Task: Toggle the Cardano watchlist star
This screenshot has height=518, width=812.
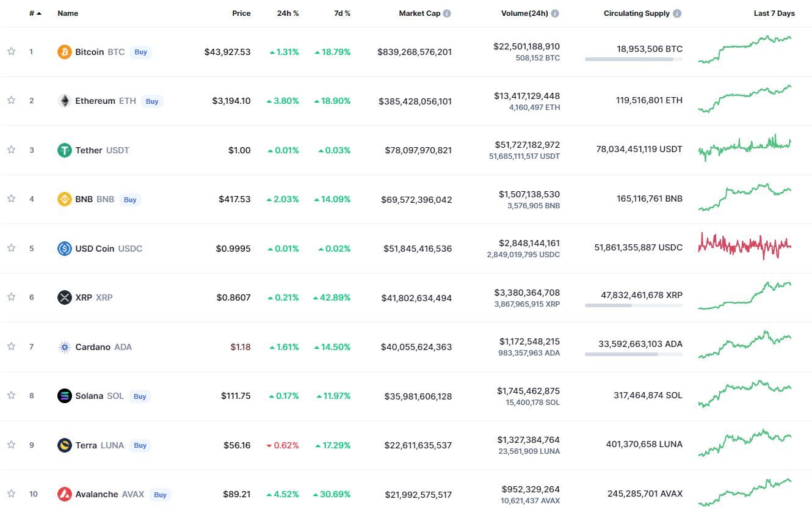Action: (11, 346)
